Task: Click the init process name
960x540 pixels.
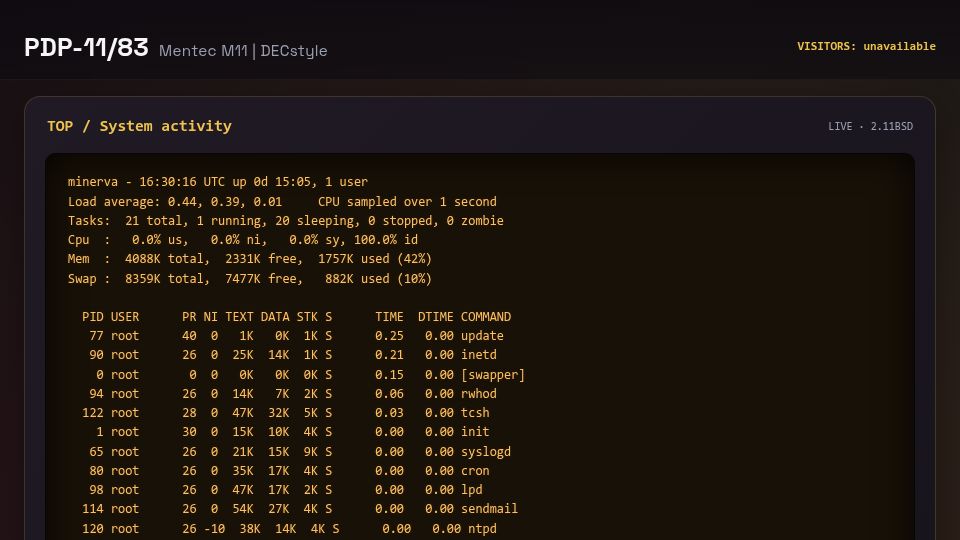Action: pos(475,432)
